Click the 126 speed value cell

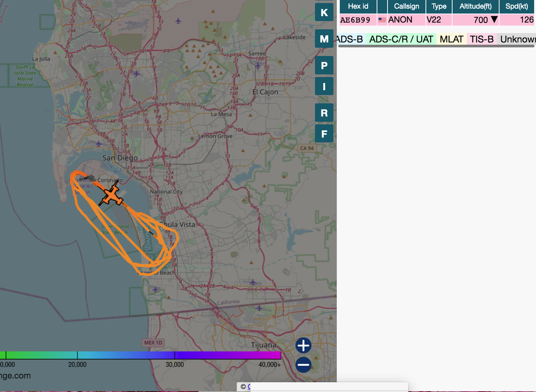click(x=517, y=20)
